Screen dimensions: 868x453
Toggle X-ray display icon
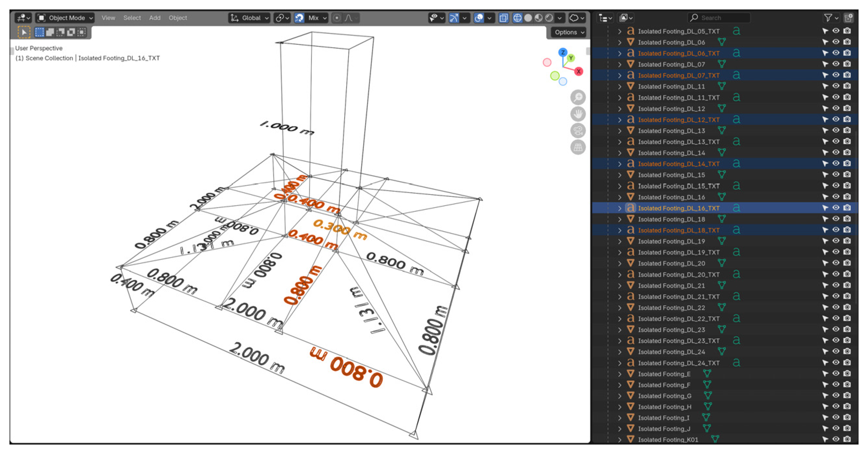[503, 18]
